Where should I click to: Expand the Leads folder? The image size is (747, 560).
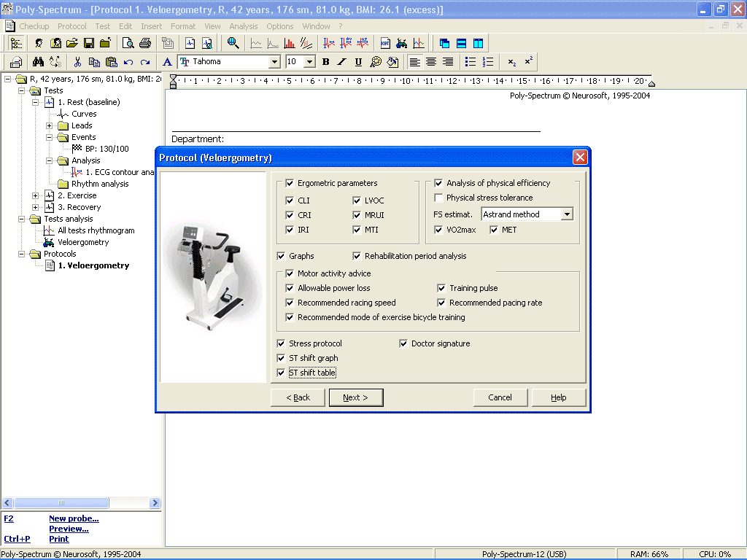pyautogui.click(x=49, y=125)
